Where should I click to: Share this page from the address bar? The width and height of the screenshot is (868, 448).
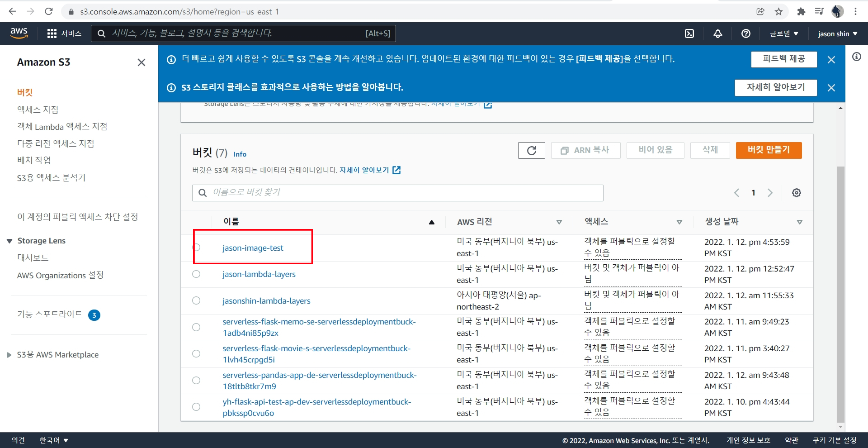(760, 12)
